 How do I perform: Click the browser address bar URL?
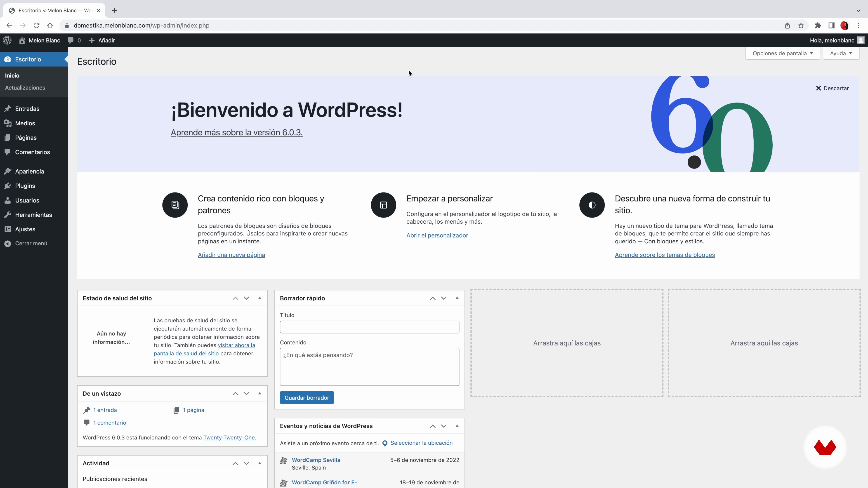[x=142, y=26]
